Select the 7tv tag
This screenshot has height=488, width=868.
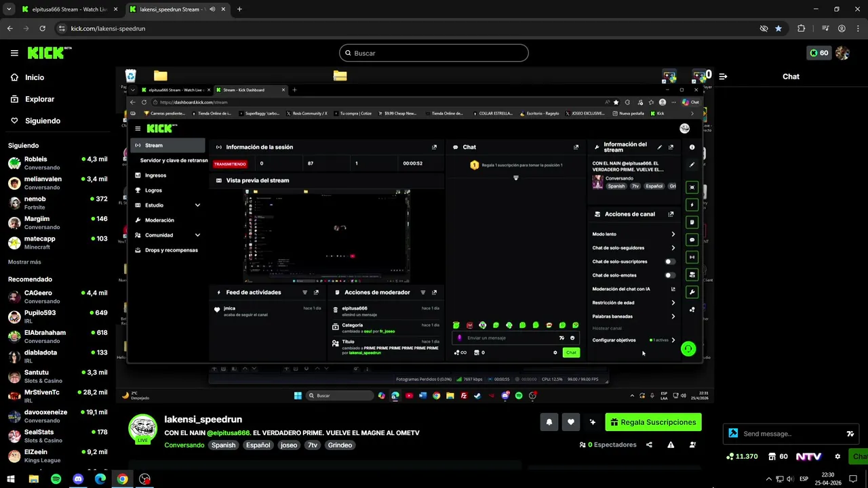312,445
